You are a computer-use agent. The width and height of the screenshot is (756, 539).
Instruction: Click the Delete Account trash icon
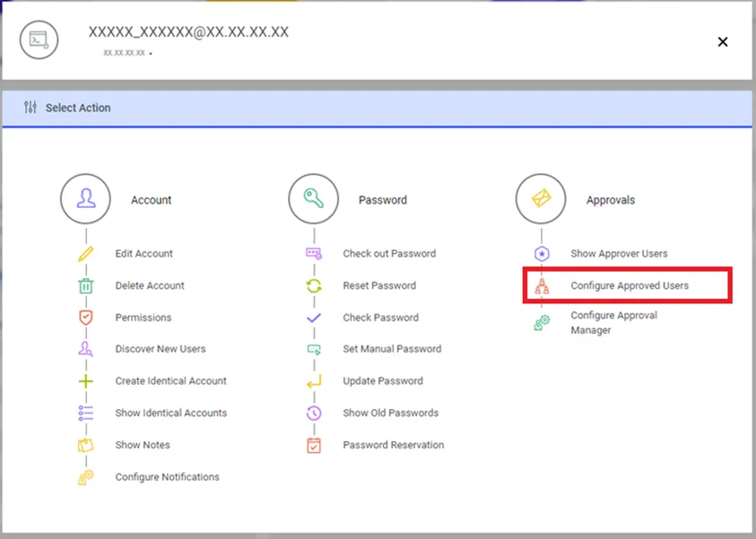point(86,286)
